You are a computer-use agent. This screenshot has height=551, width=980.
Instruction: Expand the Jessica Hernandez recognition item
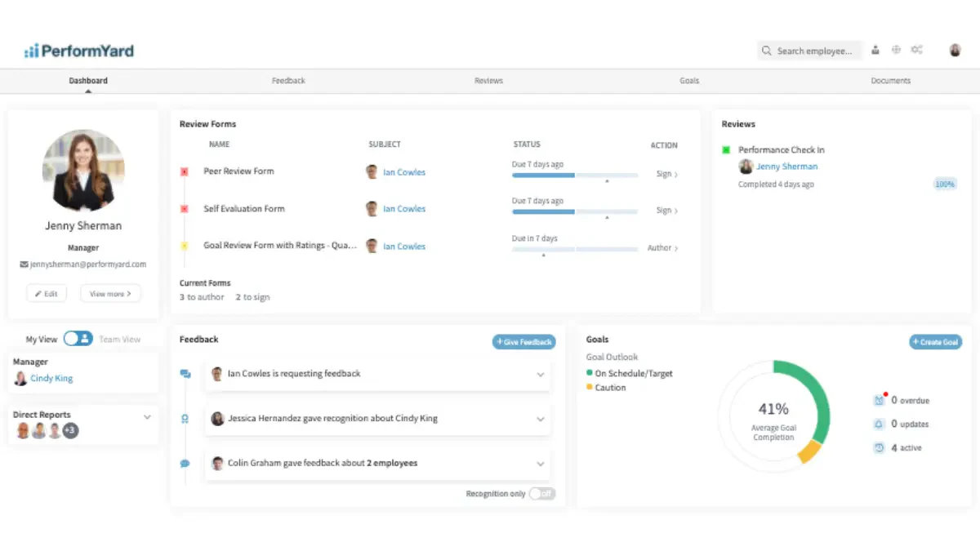[540, 420]
